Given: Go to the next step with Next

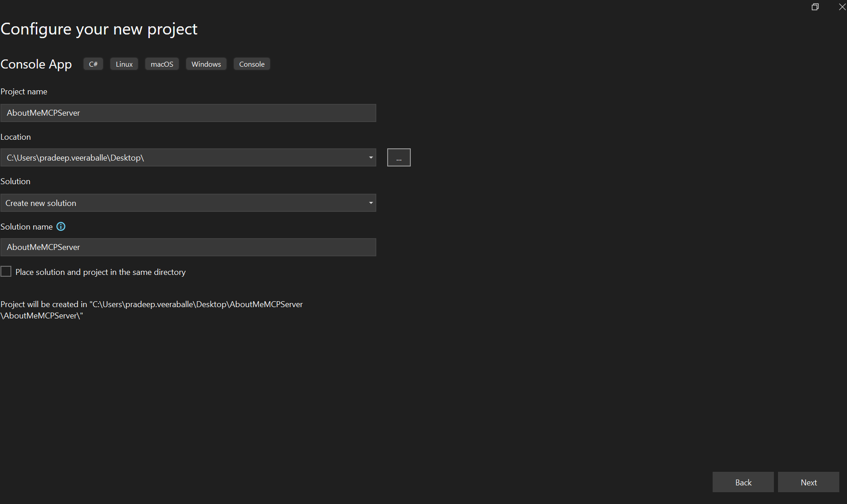Looking at the screenshot, I should click(x=808, y=482).
